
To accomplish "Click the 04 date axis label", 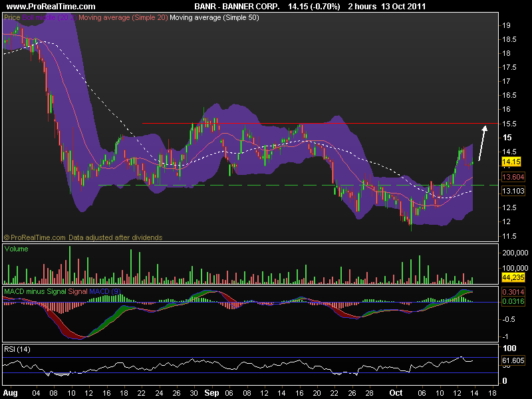I will 36,393.
